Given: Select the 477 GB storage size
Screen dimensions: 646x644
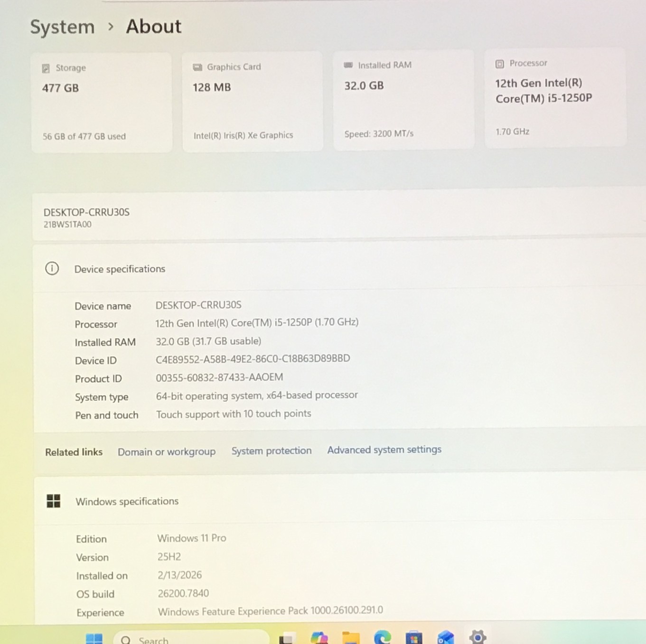Looking at the screenshot, I should tap(60, 88).
